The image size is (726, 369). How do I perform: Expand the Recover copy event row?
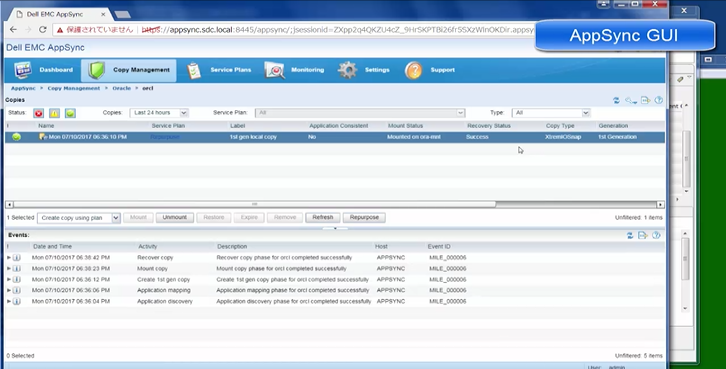[x=9, y=257]
